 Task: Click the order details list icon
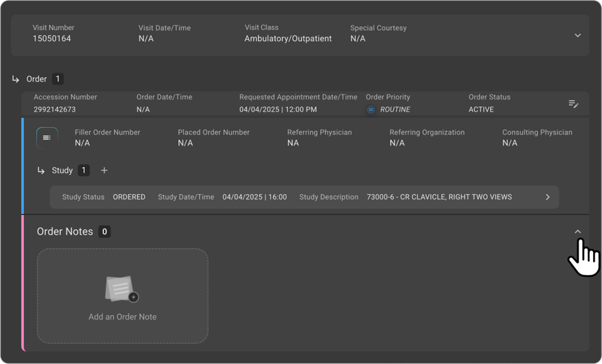pos(47,138)
